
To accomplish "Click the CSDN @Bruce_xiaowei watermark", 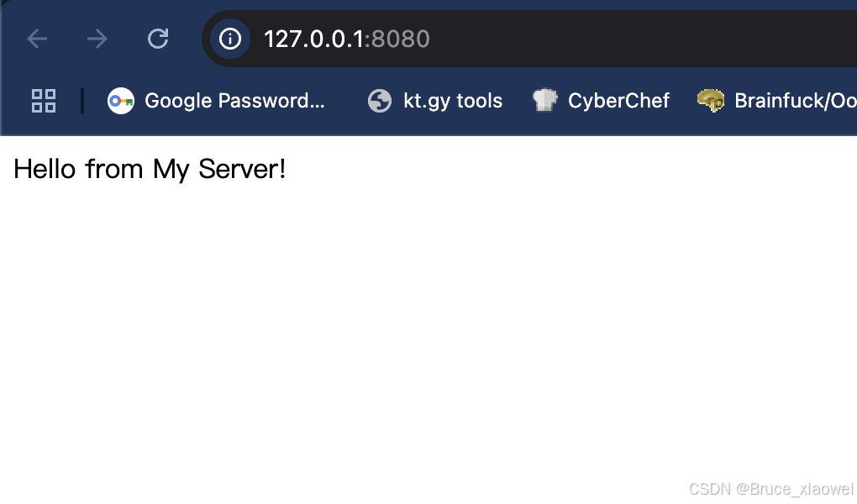I will pos(770,489).
